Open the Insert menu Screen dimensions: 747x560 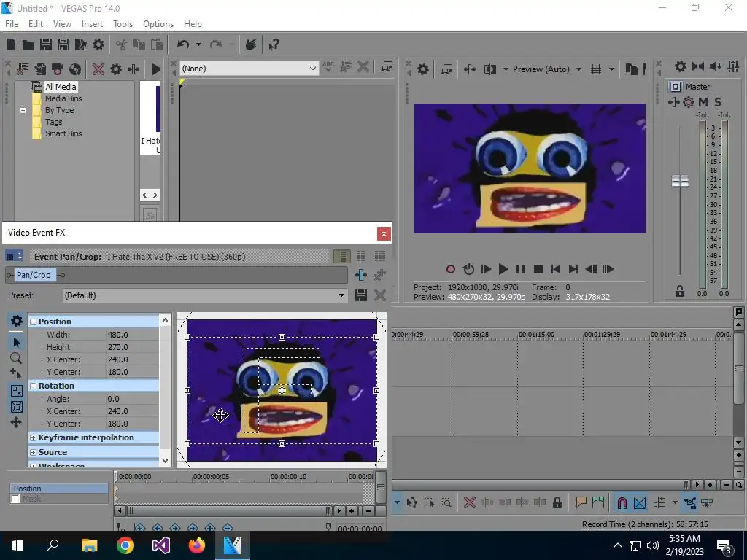click(92, 24)
